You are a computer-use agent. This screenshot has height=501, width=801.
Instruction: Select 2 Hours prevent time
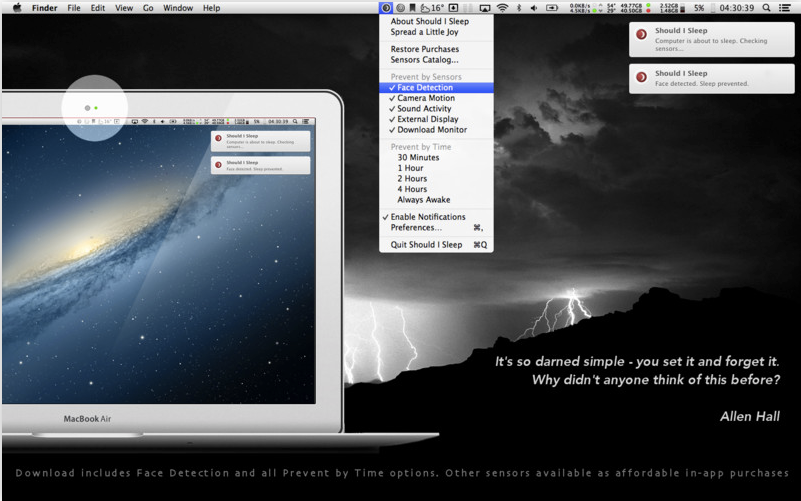coord(436,179)
